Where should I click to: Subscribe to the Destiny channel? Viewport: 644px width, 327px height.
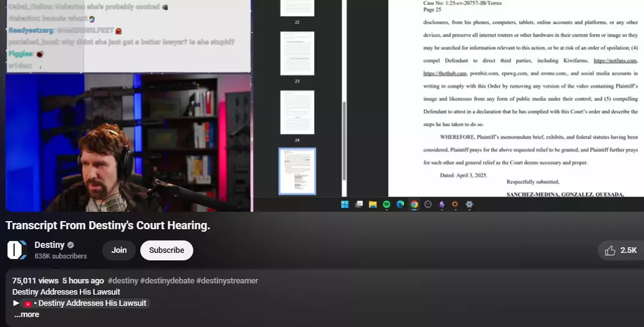click(x=166, y=250)
